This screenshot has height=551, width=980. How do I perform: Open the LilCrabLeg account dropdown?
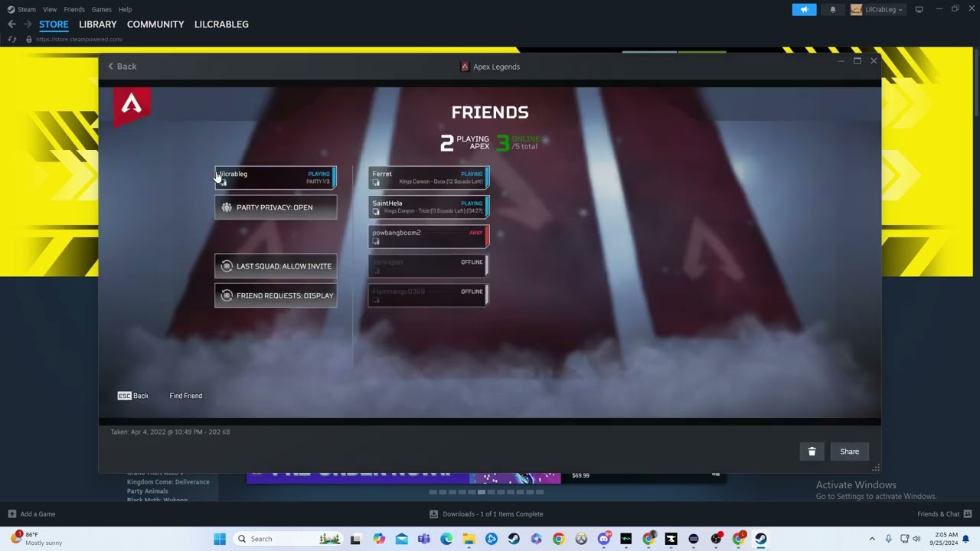[x=877, y=9]
